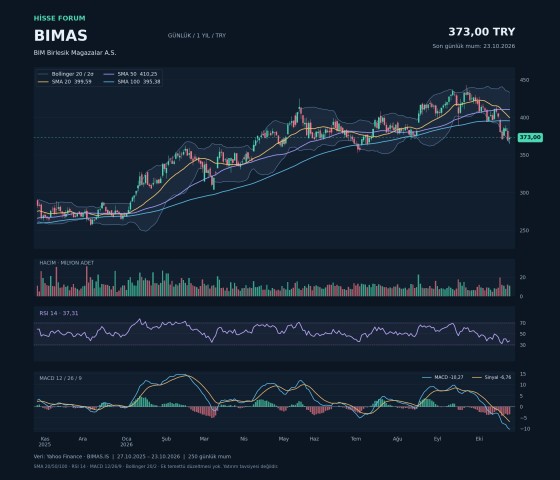Click the SMA 100 legend line swatch
The image size is (560, 480).
(x=109, y=82)
